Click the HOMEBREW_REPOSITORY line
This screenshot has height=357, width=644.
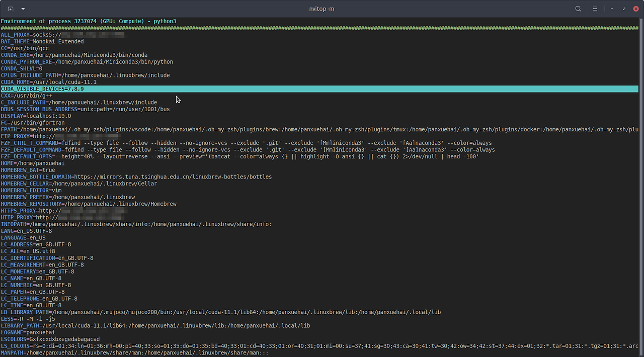(x=89, y=204)
